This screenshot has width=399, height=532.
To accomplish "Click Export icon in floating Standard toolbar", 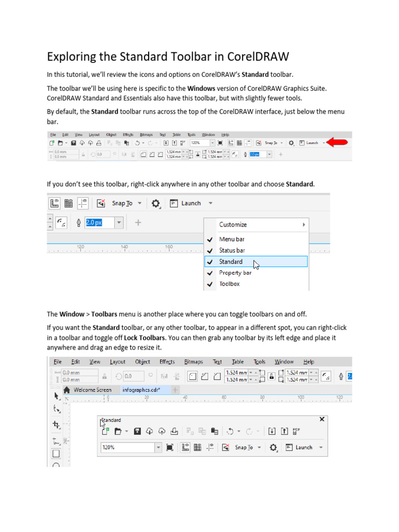I will 284,431.
